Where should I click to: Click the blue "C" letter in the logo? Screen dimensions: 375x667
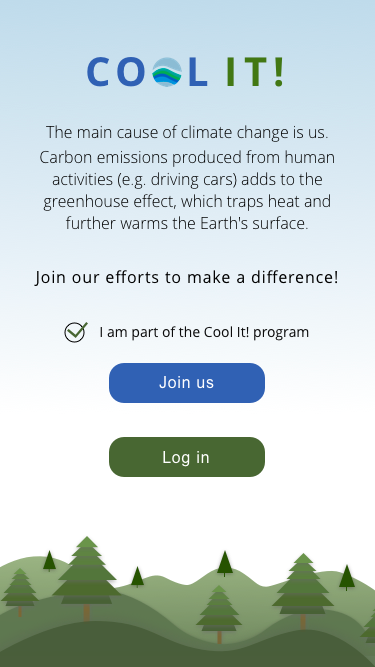98,72
